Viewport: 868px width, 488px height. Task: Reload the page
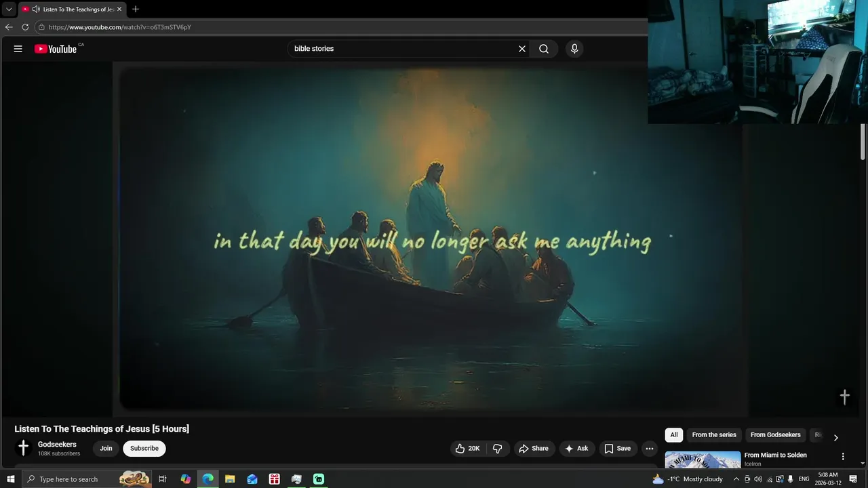[25, 27]
